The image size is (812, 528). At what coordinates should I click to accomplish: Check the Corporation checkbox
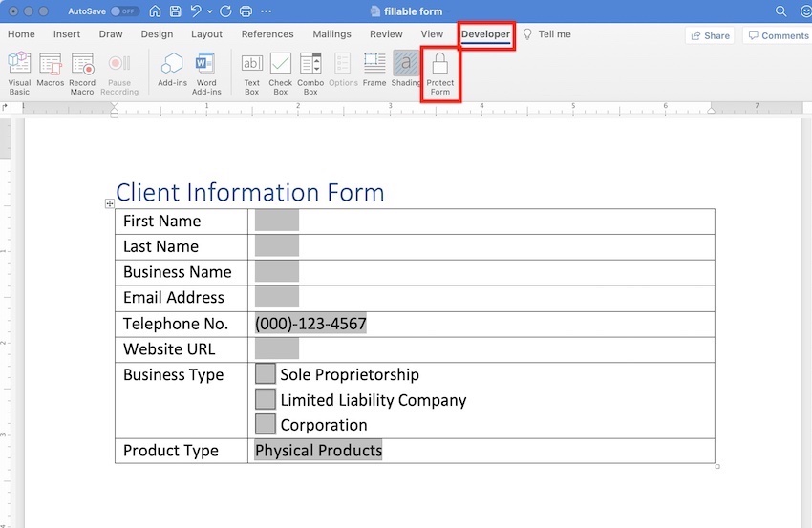(265, 425)
